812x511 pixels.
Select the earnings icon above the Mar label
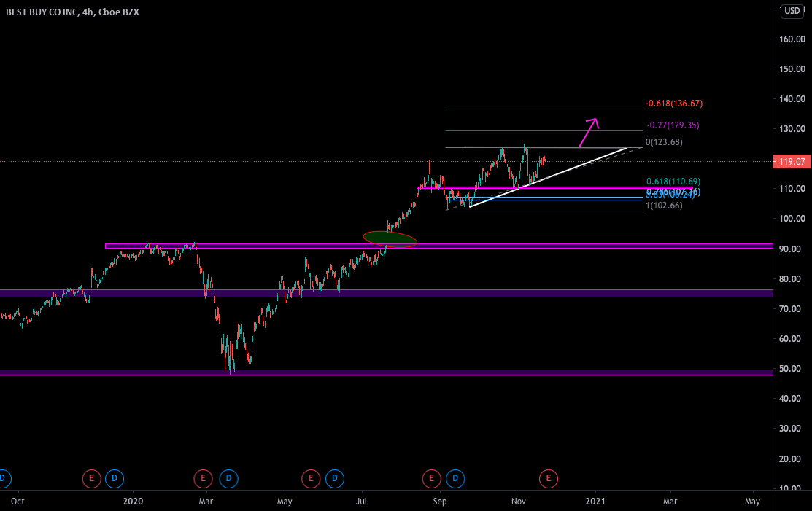point(203,479)
